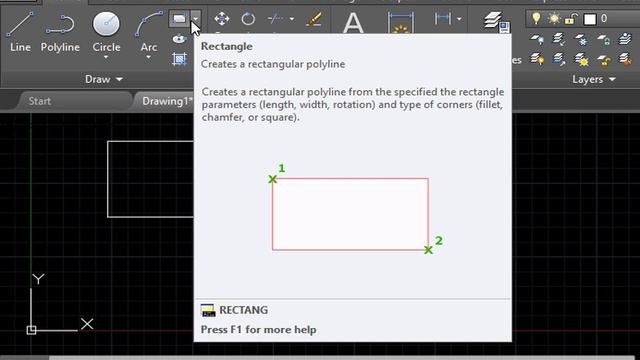Toggle freeze sun icon for layer 0
Viewport: 640px width, 360px height.
(554, 18)
